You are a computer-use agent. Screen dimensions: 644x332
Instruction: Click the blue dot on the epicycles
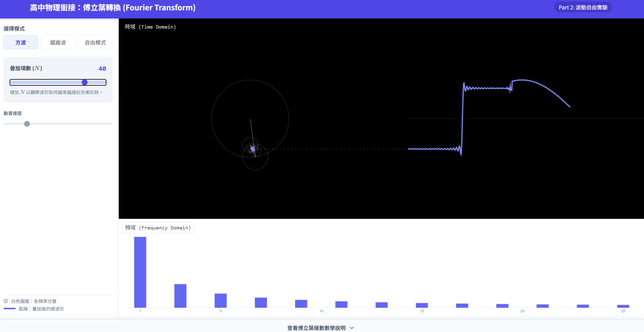253,149
